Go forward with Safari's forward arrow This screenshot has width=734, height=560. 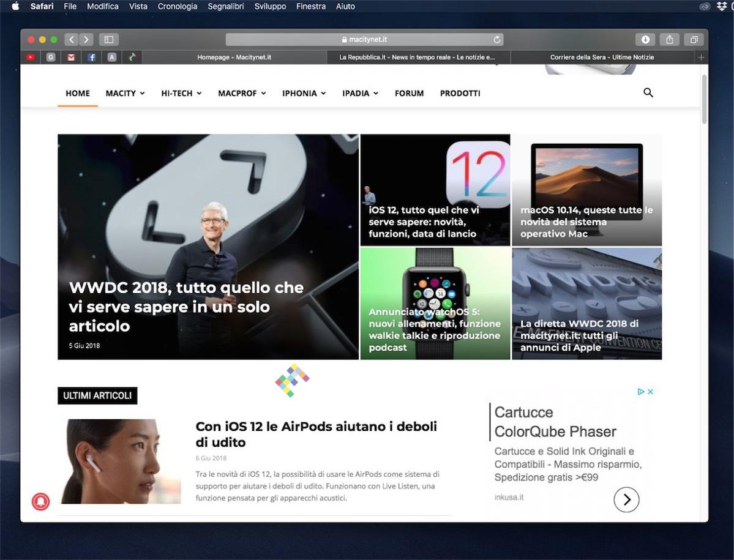(x=86, y=39)
